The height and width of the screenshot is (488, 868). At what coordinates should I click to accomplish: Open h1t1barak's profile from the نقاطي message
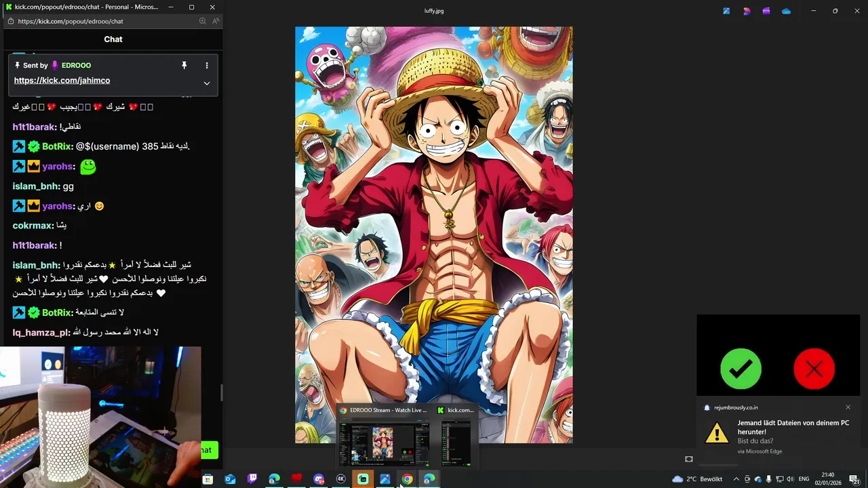(34, 127)
